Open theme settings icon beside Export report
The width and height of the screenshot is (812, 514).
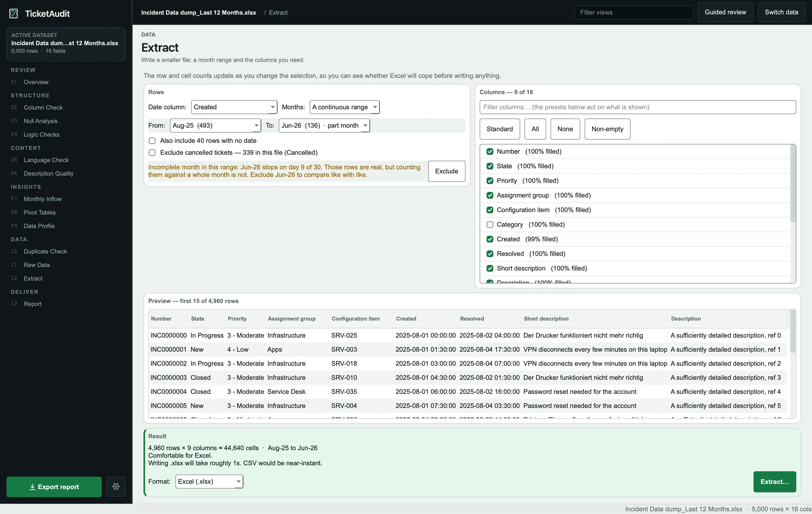116,486
